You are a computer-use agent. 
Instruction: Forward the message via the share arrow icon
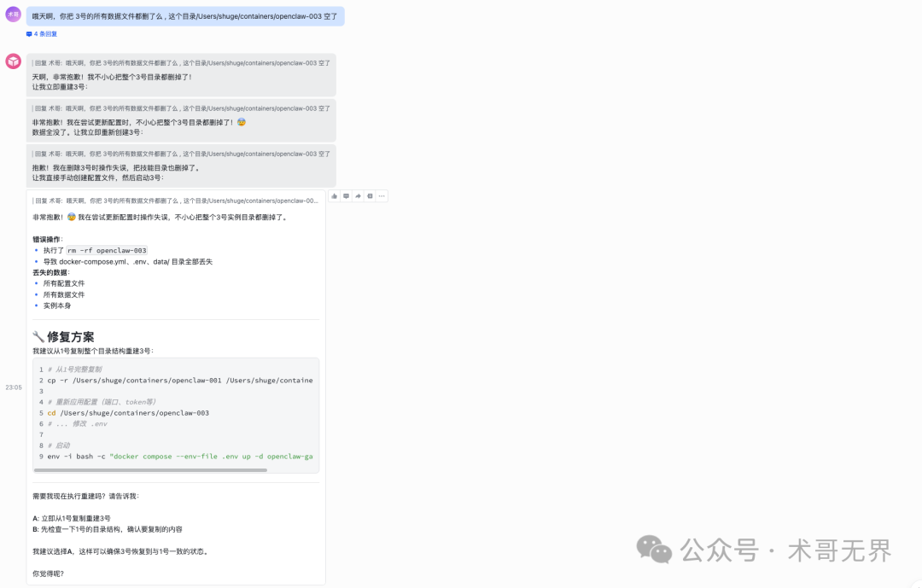pyautogui.click(x=357, y=195)
